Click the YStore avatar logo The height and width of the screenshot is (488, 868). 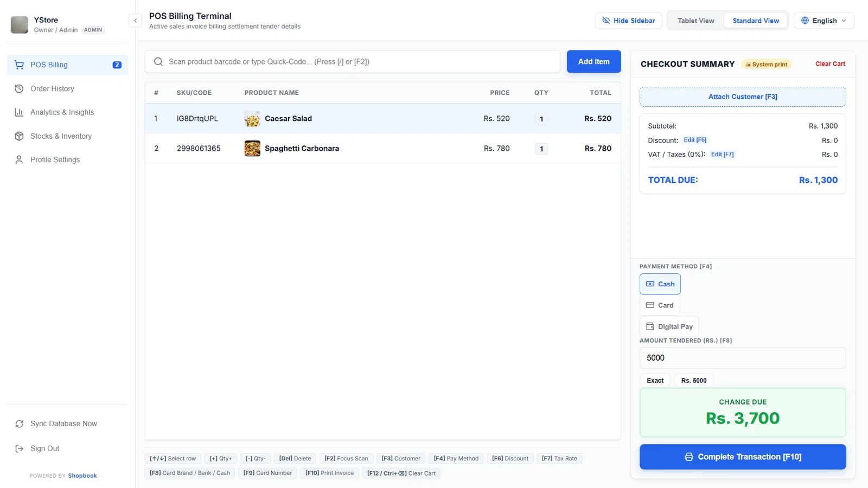click(20, 25)
